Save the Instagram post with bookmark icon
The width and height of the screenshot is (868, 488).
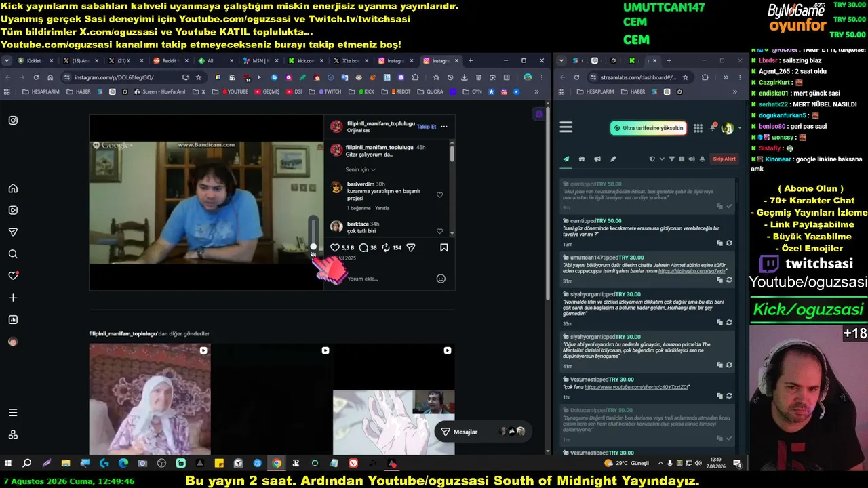[x=444, y=248]
